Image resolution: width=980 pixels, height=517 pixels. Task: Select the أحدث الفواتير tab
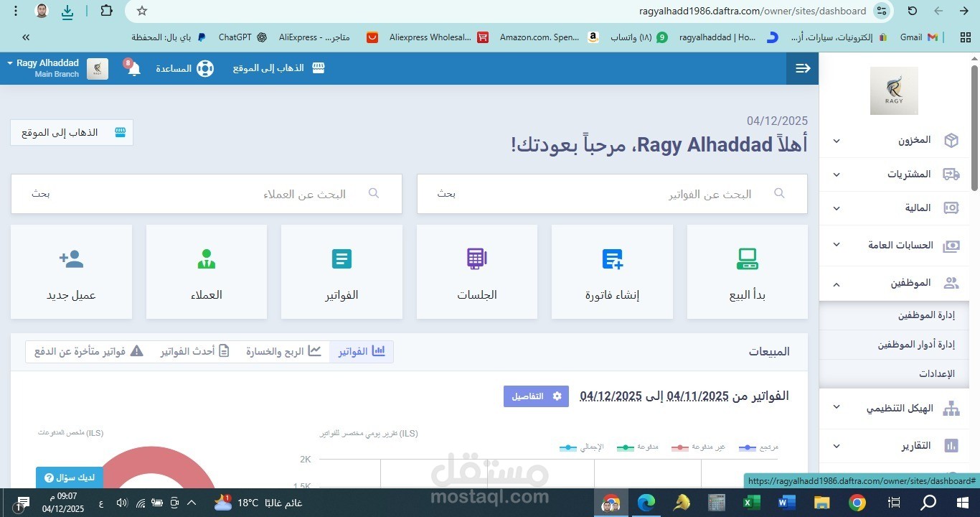(194, 351)
